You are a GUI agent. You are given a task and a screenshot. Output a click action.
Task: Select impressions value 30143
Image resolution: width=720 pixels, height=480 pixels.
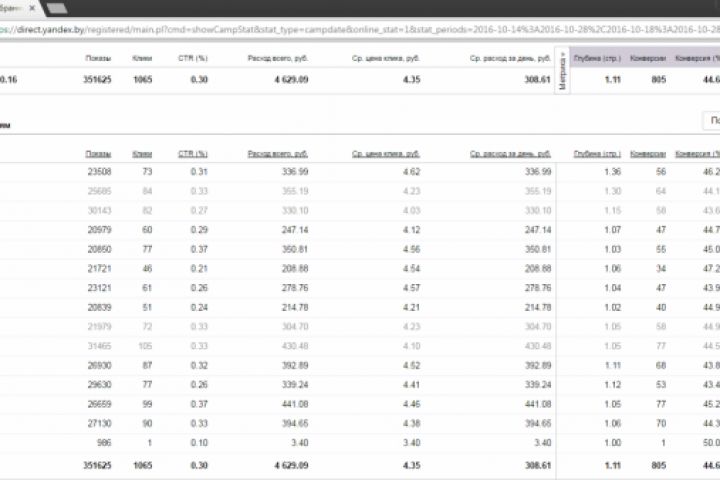click(100, 210)
